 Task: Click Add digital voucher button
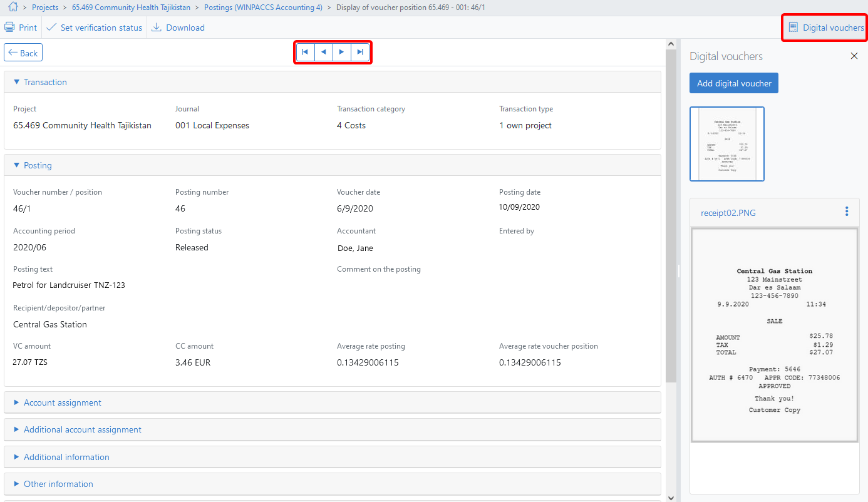(x=733, y=83)
